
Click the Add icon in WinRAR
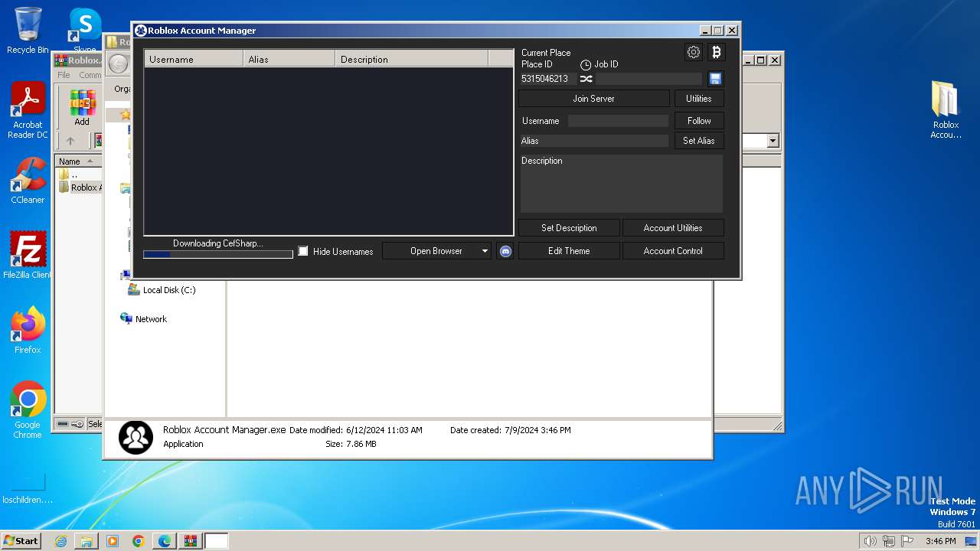[82, 108]
